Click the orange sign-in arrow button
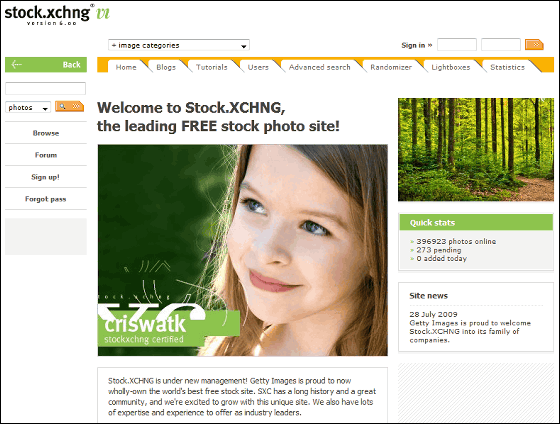The width and height of the screenshot is (560, 424). pyautogui.click(x=534, y=45)
